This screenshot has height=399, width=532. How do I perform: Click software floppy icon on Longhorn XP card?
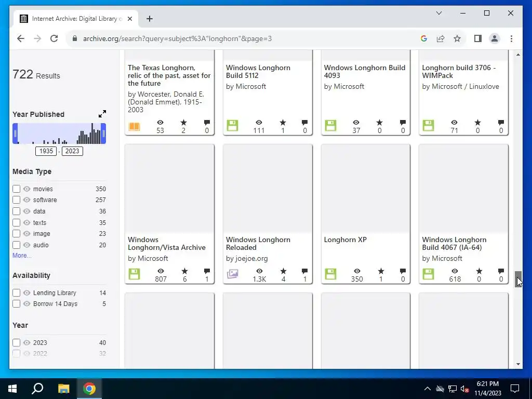(330, 274)
